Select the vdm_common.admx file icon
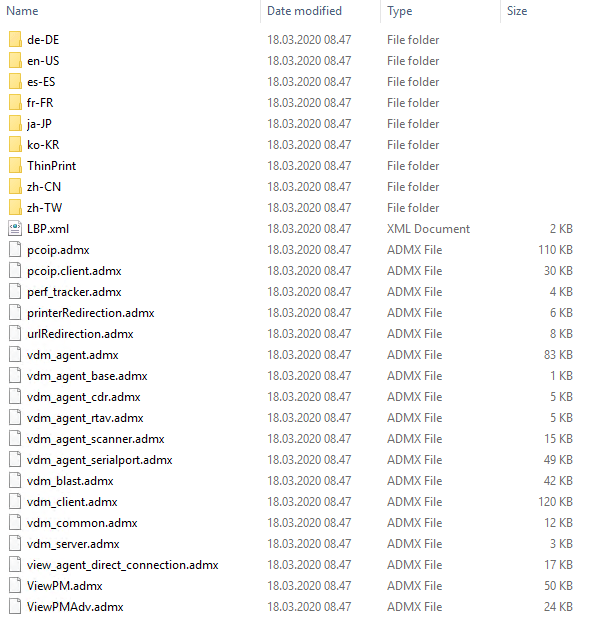This screenshot has width=589, height=621. (x=15, y=522)
